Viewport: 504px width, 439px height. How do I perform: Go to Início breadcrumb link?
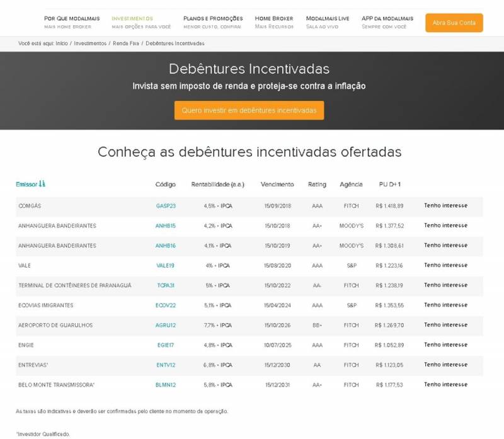(x=62, y=43)
